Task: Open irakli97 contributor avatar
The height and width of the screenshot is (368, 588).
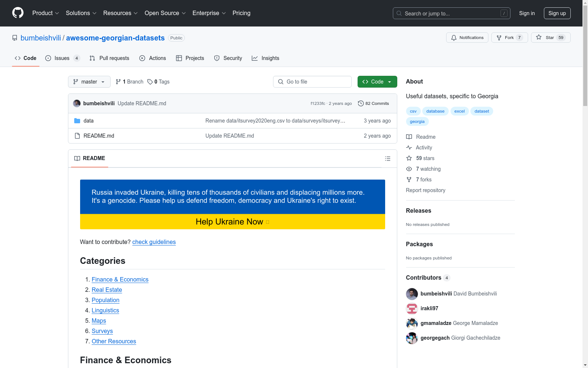Action: (x=412, y=308)
